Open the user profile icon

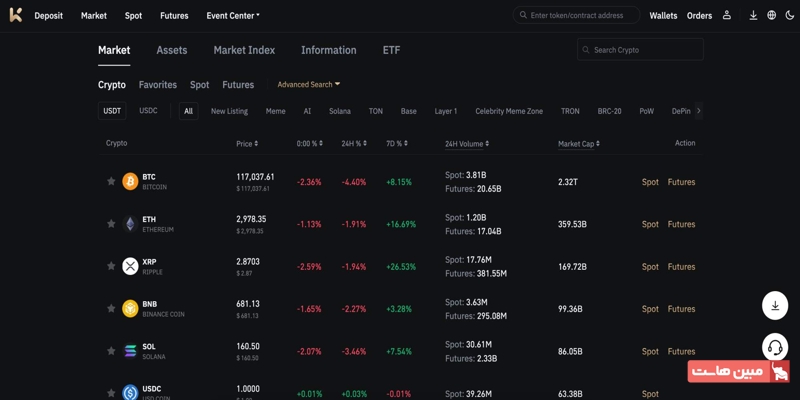pos(727,15)
